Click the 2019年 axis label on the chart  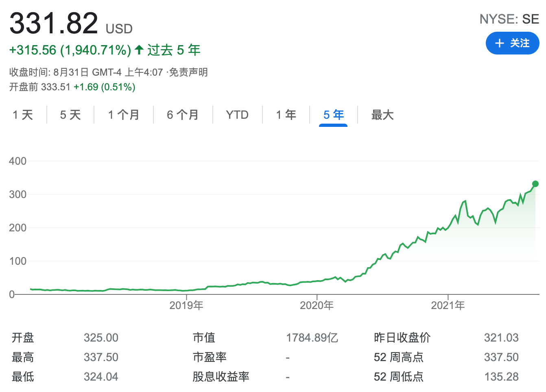click(x=186, y=305)
